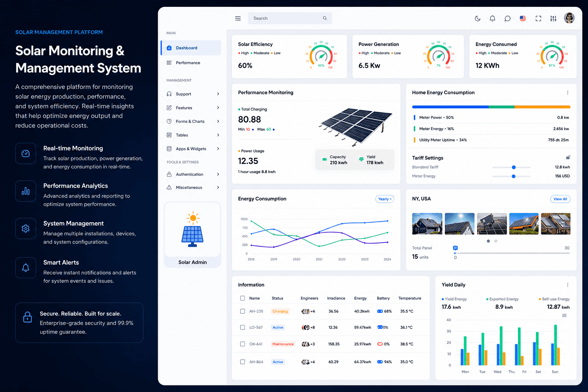Open the first house solar thumbnail
The image size is (588, 392).
427,224
